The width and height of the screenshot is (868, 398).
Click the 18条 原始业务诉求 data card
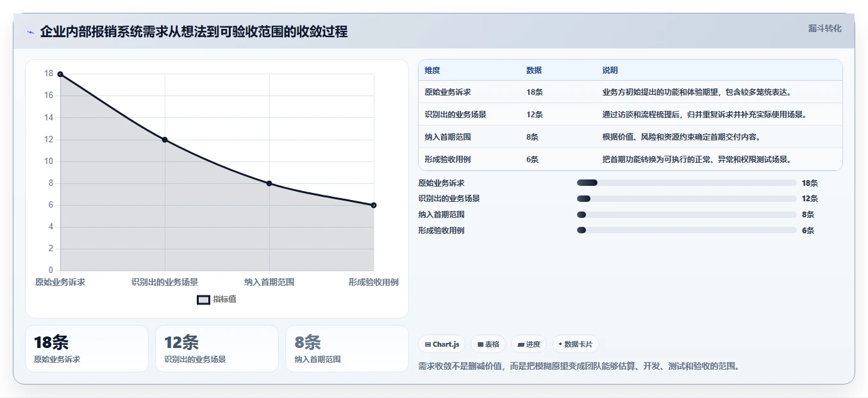87,349
